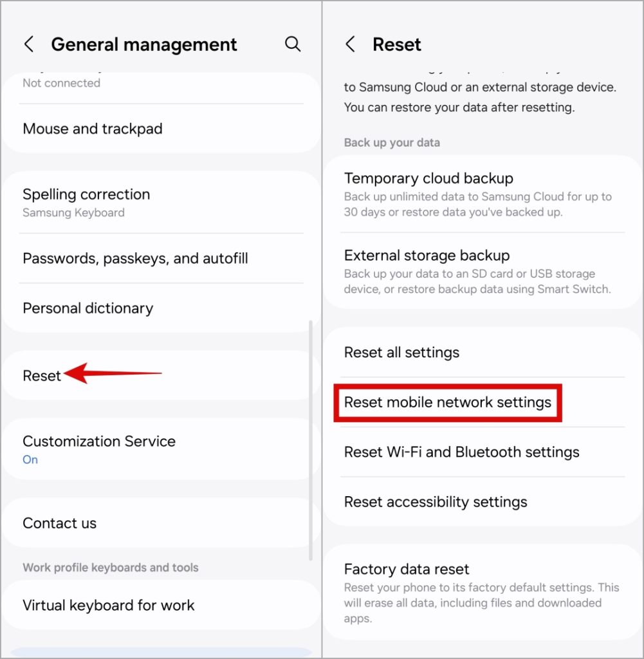The height and width of the screenshot is (659, 644).
Task: Tap the Reset menu entry
Action: coord(42,376)
